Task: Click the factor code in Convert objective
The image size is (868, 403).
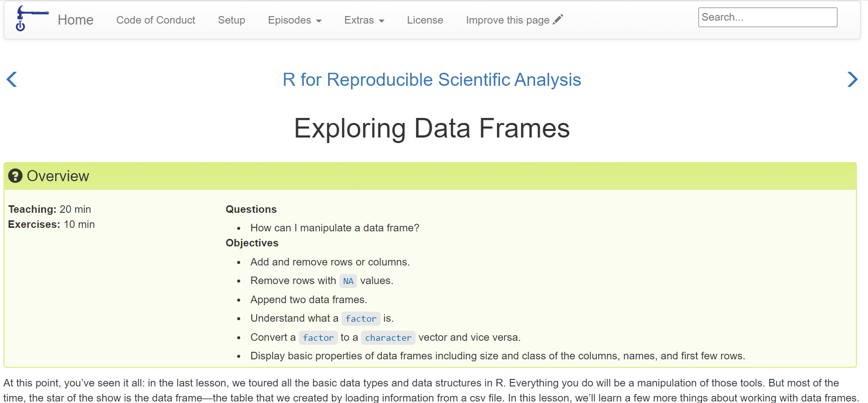Action: point(318,338)
